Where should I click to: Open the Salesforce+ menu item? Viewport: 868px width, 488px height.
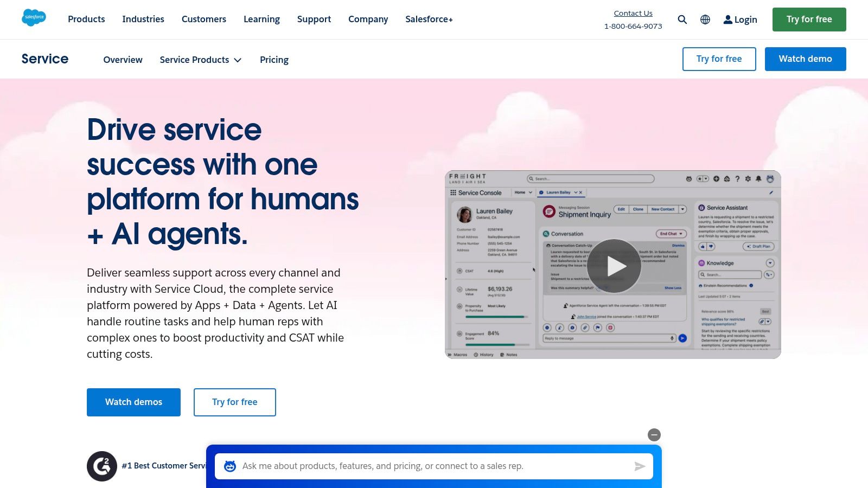coord(429,19)
